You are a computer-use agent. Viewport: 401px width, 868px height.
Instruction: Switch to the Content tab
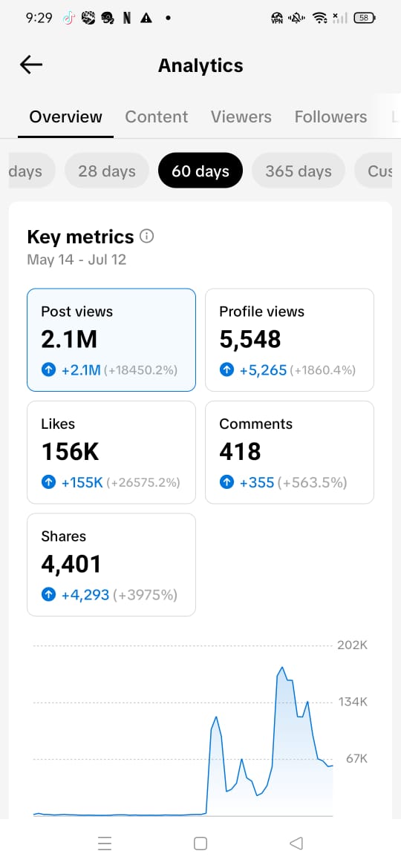[x=156, y=116]
